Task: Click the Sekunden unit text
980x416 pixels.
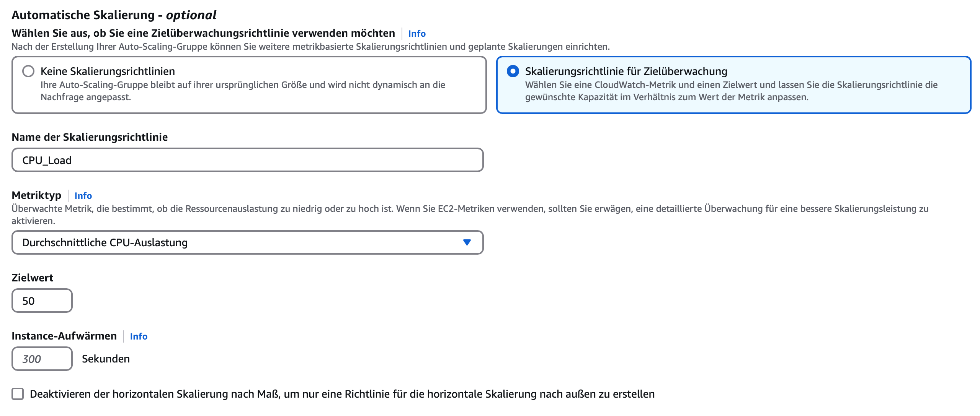Action: pos(106,359)
